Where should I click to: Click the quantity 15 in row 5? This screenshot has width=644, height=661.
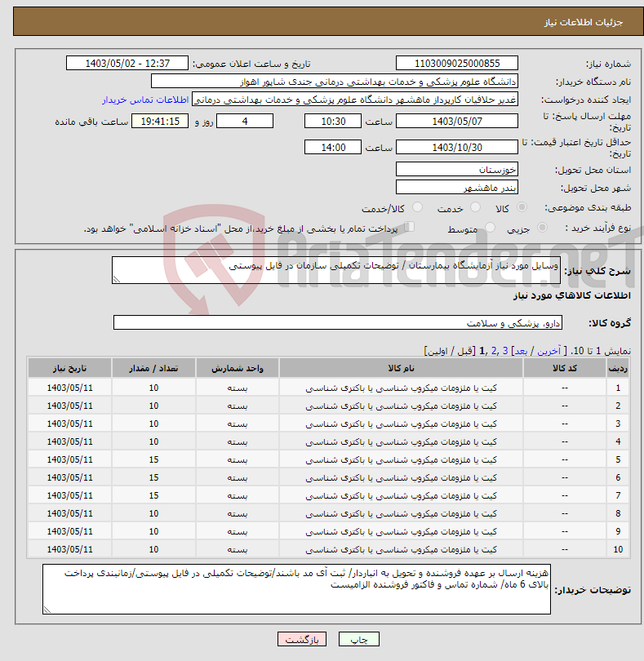(x=153, y=459)
